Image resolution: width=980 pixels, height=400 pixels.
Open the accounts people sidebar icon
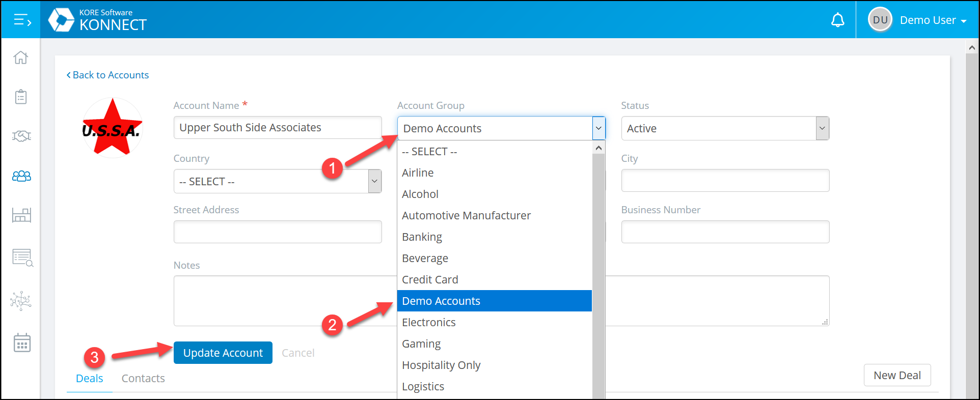21,176
